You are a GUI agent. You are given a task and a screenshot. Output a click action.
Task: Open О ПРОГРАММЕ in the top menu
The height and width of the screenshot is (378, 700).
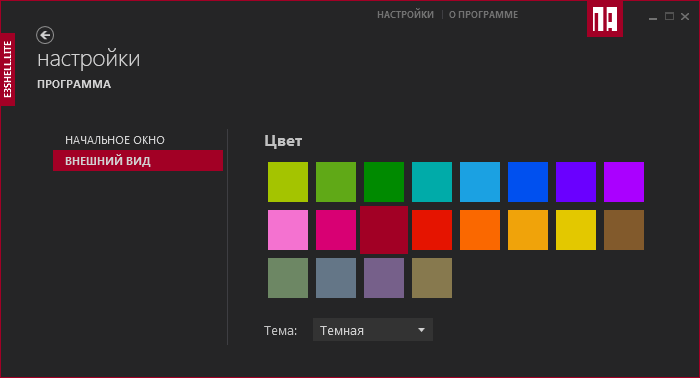483,15
